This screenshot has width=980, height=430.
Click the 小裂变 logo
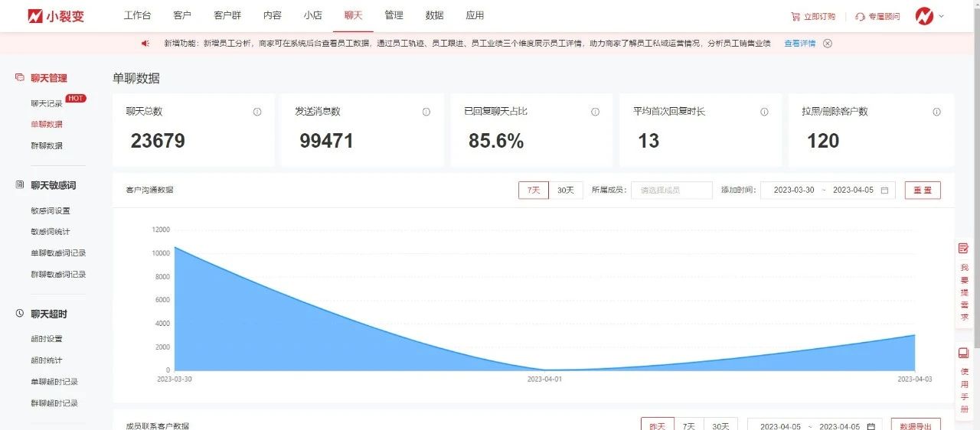(56, 16)
